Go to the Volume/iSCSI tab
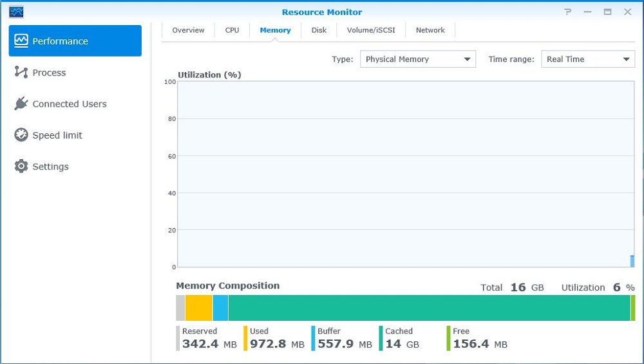Image resolution: width=644 pixels, height=364 pixels. pos(371,30)
